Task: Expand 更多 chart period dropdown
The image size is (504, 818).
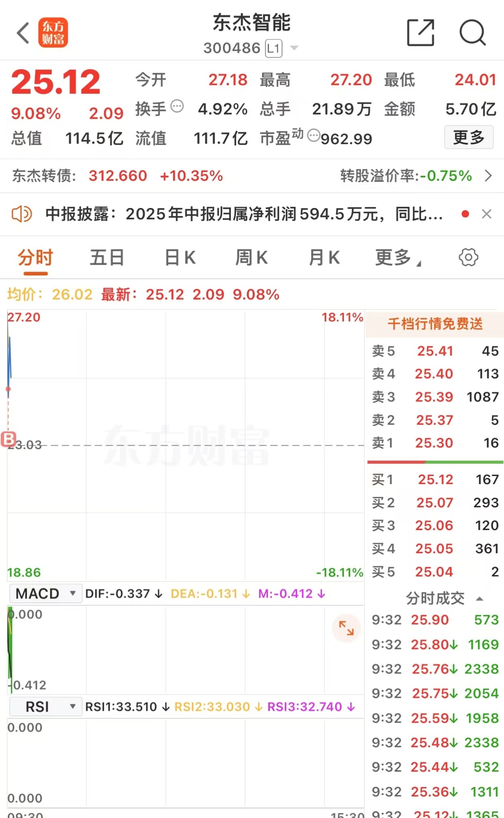Action: [398, 258]
